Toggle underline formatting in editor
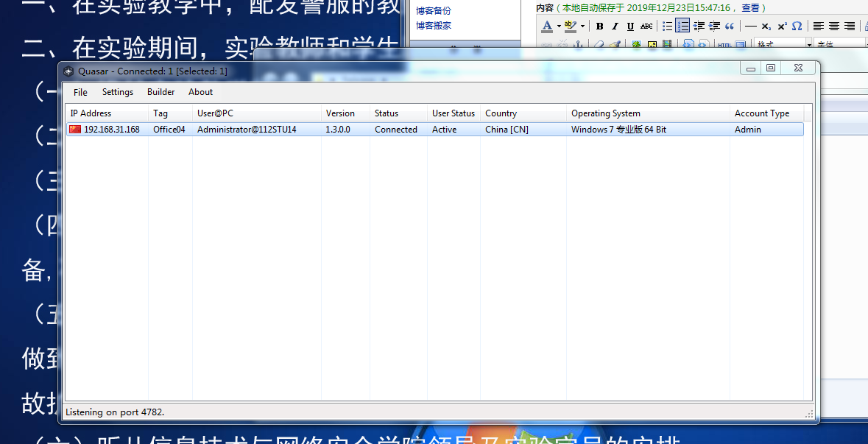 pyautogui.click(x=630, y=26)
